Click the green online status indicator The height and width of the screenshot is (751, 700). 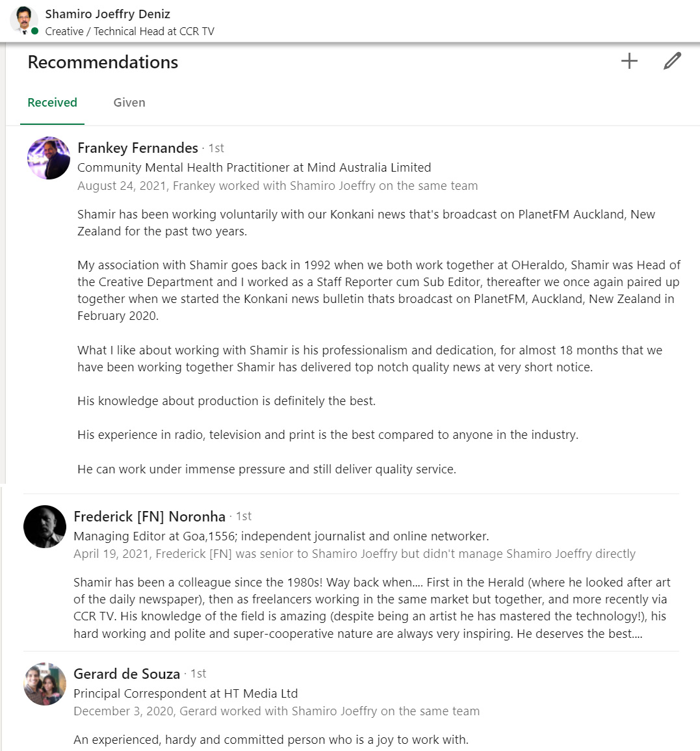[35, 31]
